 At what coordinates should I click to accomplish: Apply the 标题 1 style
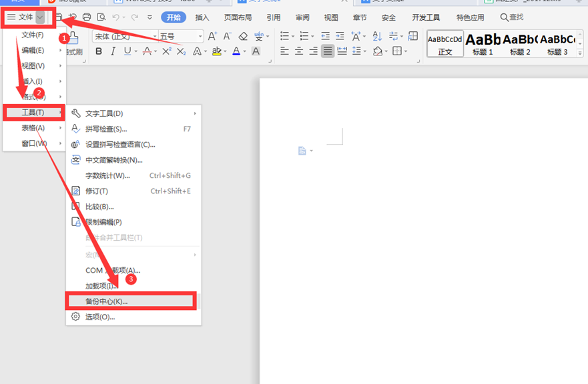coord(483,44)
